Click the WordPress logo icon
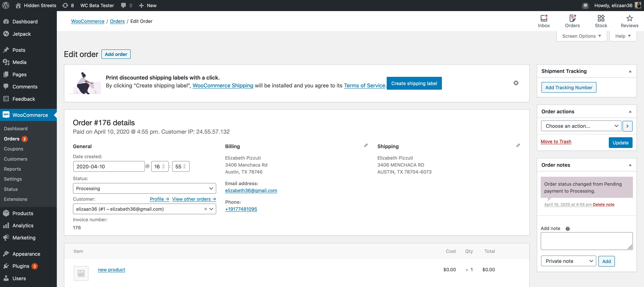Image resolution: width=644 pixels, height=287 pixels. coord(6,5)
